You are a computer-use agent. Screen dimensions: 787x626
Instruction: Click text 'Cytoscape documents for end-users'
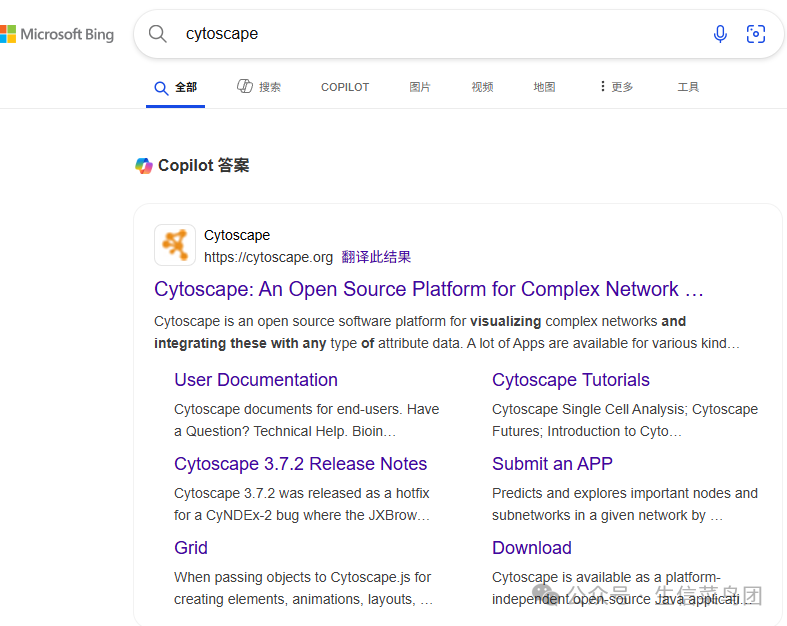(x=288, y=409)
